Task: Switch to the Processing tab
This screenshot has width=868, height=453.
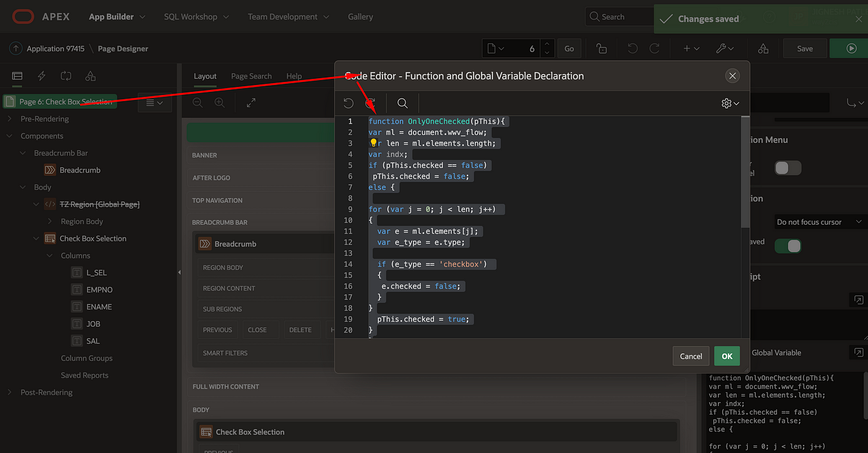Action: click(x=66, y=76)
